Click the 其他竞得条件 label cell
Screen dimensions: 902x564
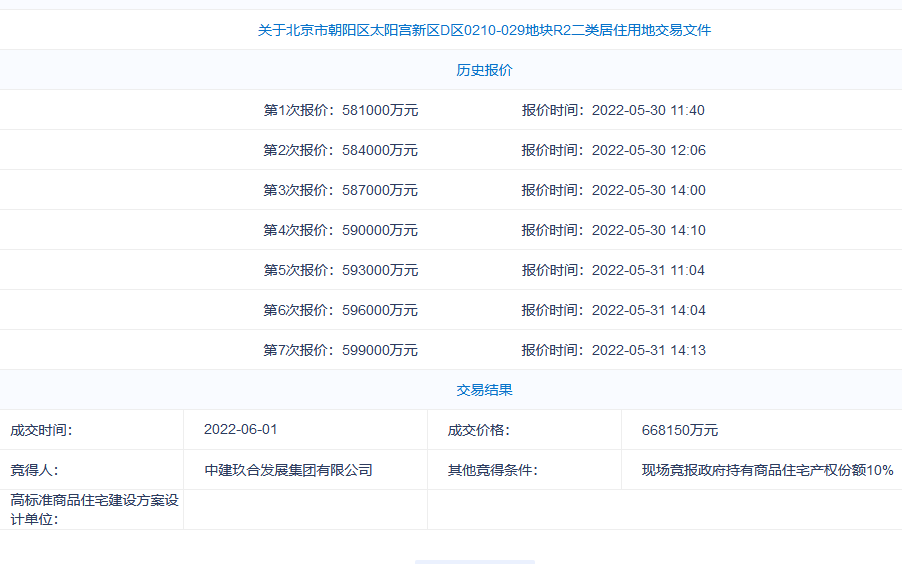click(492, 470)
